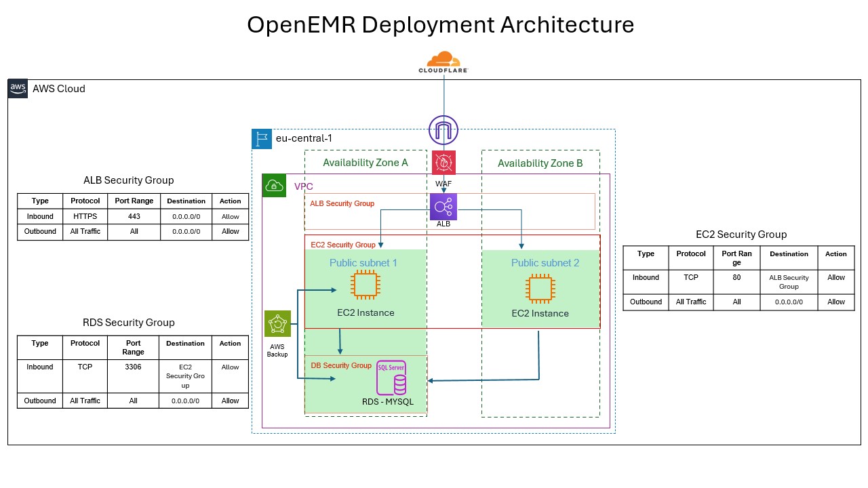
Task: Select the eu-central-1 region flag icon
Action: pos(262,139)
